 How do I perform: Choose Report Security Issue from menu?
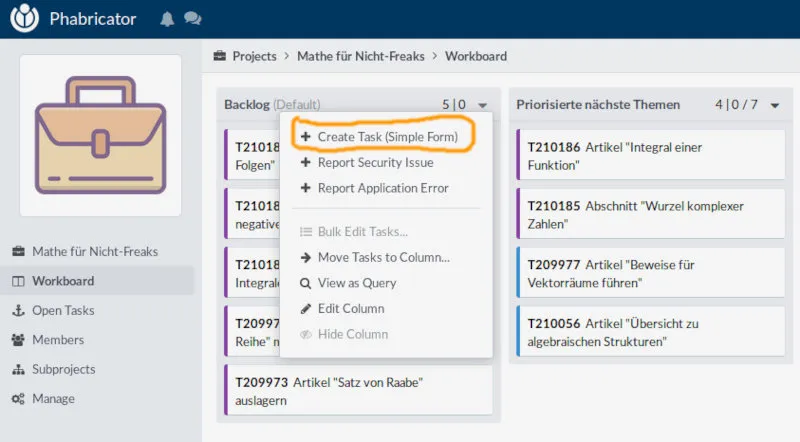(x=374, y=162)
